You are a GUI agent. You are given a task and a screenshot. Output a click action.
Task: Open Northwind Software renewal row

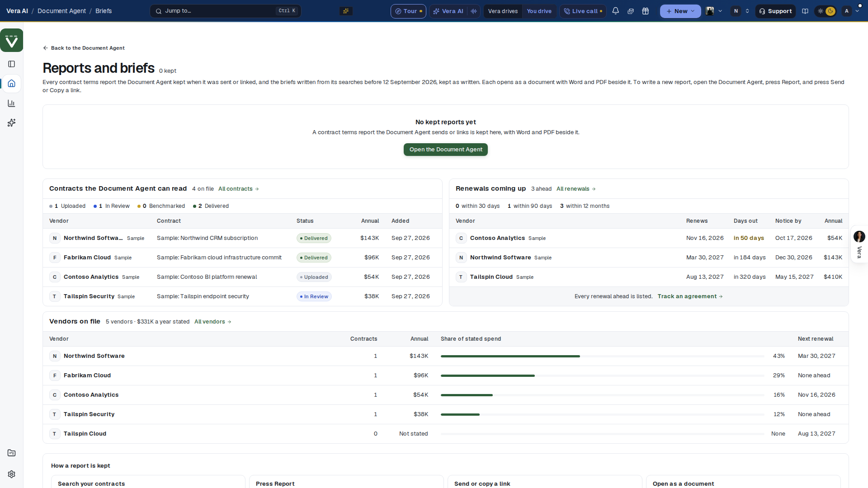pos(649,258)
